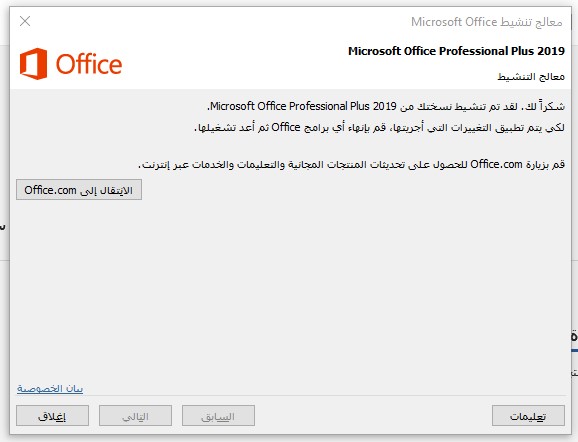
Task: Click the معالج التنشيط subtitle under the heading
Action: [x=531, y=77]
